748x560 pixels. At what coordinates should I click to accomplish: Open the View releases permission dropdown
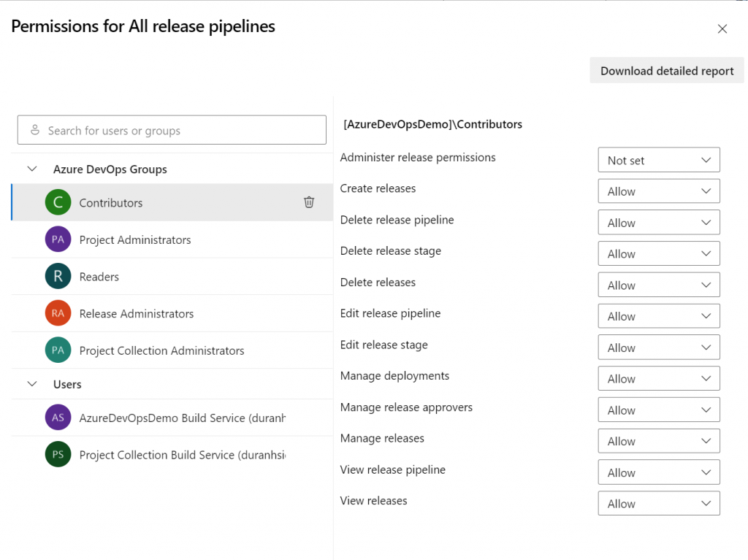[658, 504]
